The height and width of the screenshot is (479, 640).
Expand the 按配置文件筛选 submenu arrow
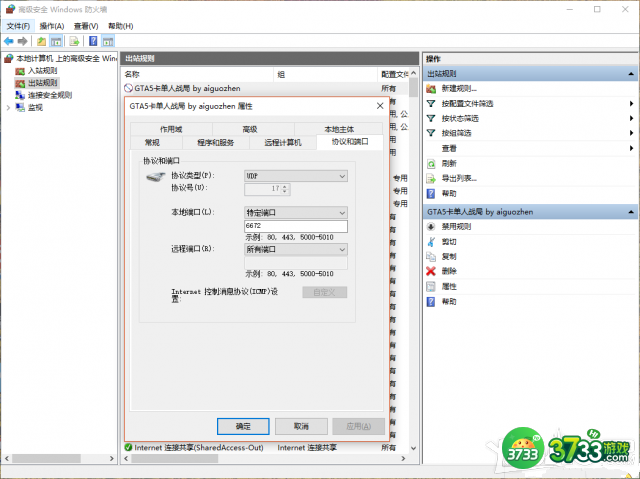[631, 104]
